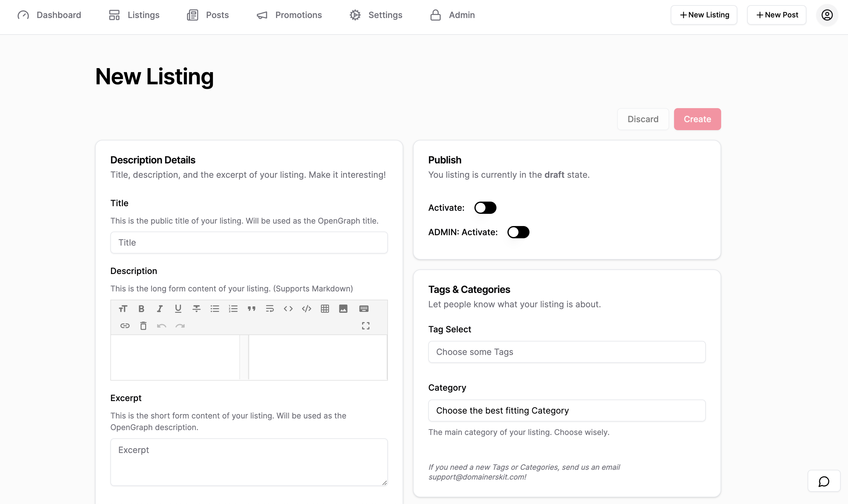
Task: Insert a table in the description editor
Action: click(325, 309)
